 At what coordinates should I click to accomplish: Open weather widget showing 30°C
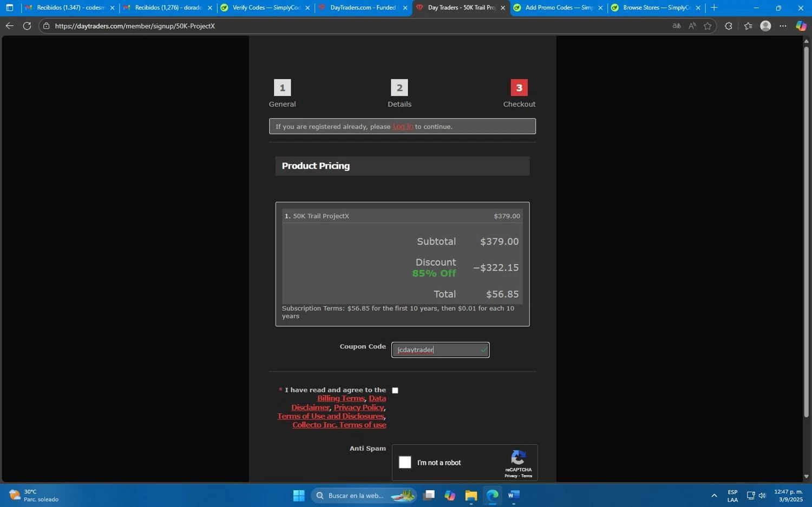[x=34, y=495]
